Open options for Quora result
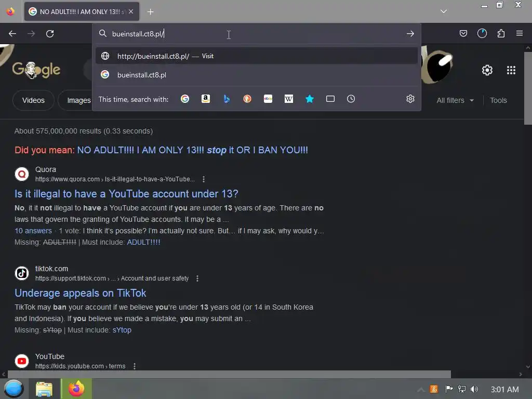Image resolution: width=532 pixels, height=399 pixels. [204, 179]
